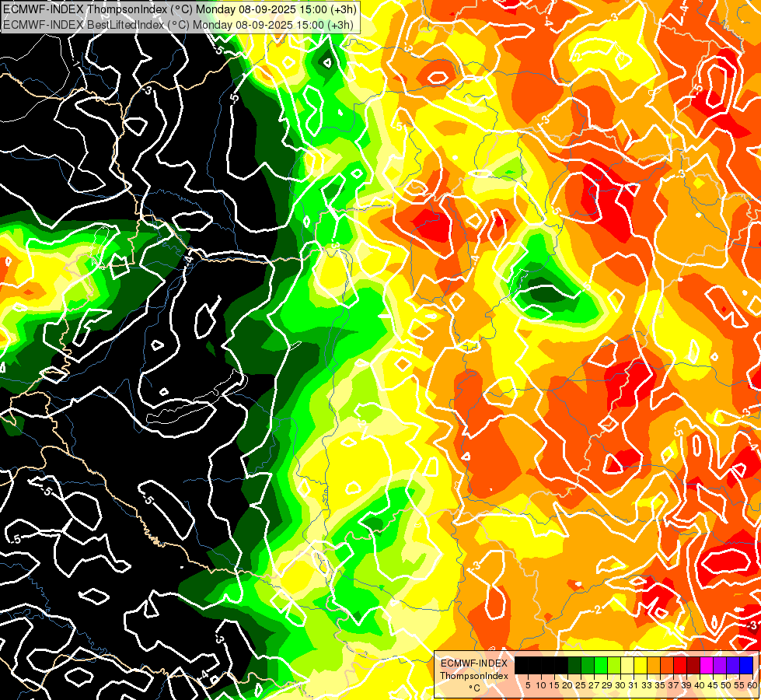Image resolution: width=761 pixels, height=700 pixels.
Task: Select the bright yellow 31–33 legend swatch
Action: tap(640, 665)
